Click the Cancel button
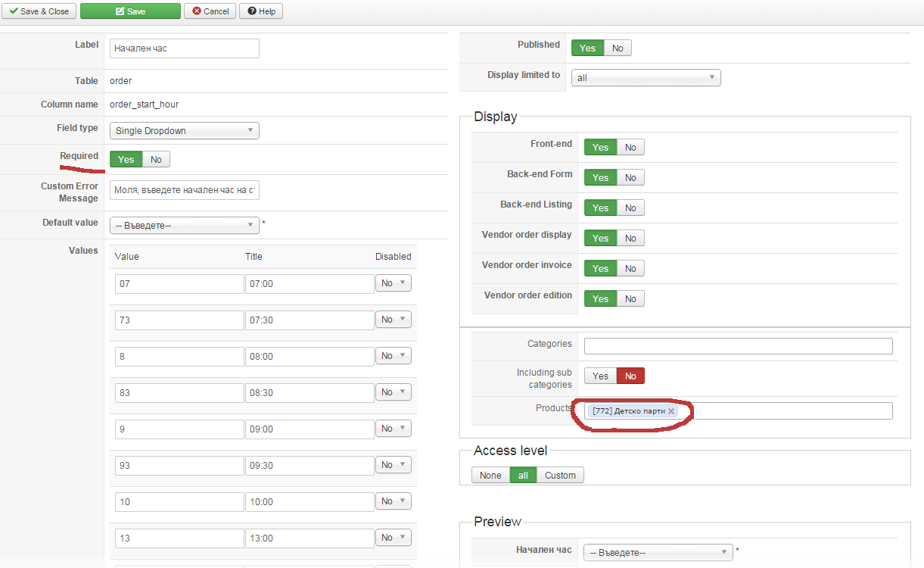This screenshot has height=568, width=924. coord(210,11)
